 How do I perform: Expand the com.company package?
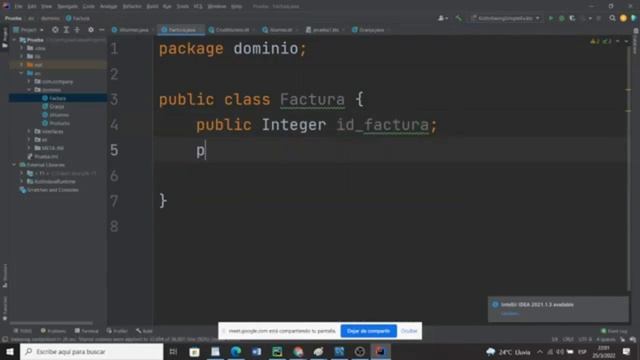(x=29, y=81)
